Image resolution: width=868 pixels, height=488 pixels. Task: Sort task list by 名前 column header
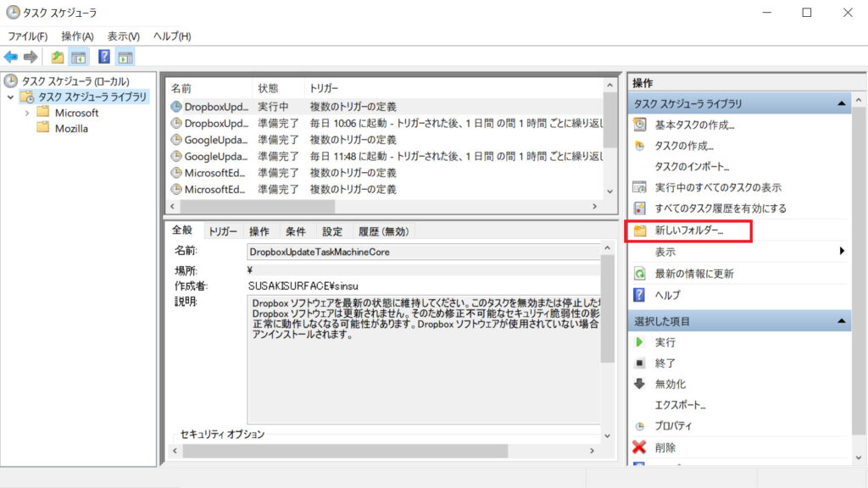pos(209,88)
